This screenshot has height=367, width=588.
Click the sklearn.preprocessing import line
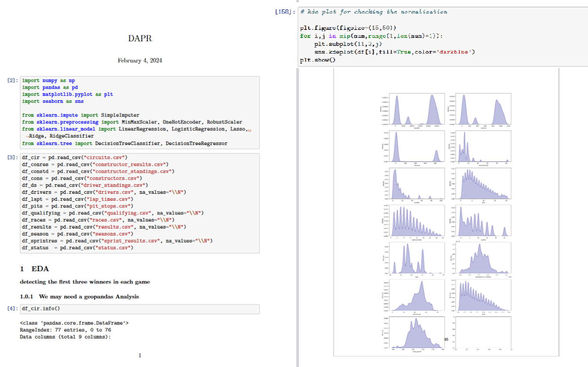(x=132, y=122)
